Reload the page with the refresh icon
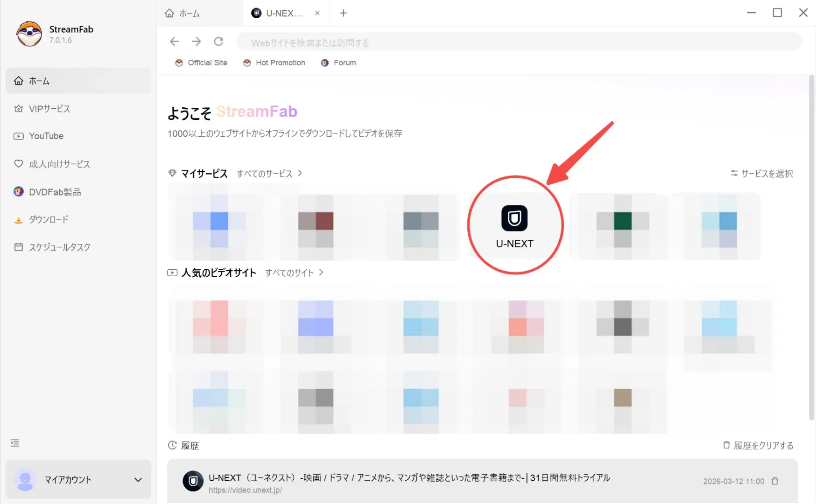Screen dimensions: 816x504 [218, 42]
